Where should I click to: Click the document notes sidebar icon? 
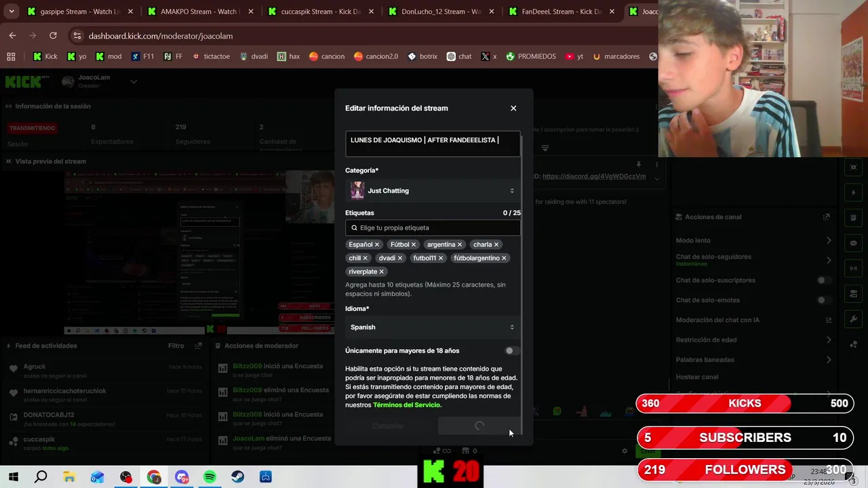click(854, 218)
